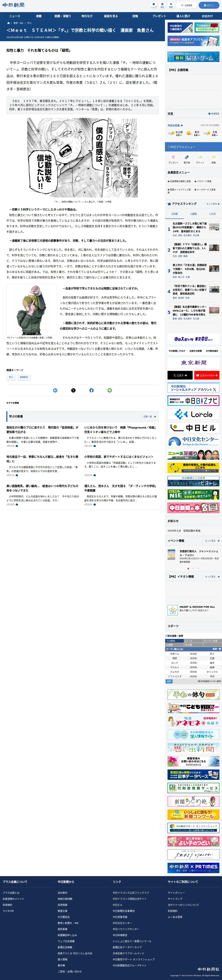Viewport: 222px width, 980px height.
Task: Click the manga panel image in the article
Action: click(82, 158)
